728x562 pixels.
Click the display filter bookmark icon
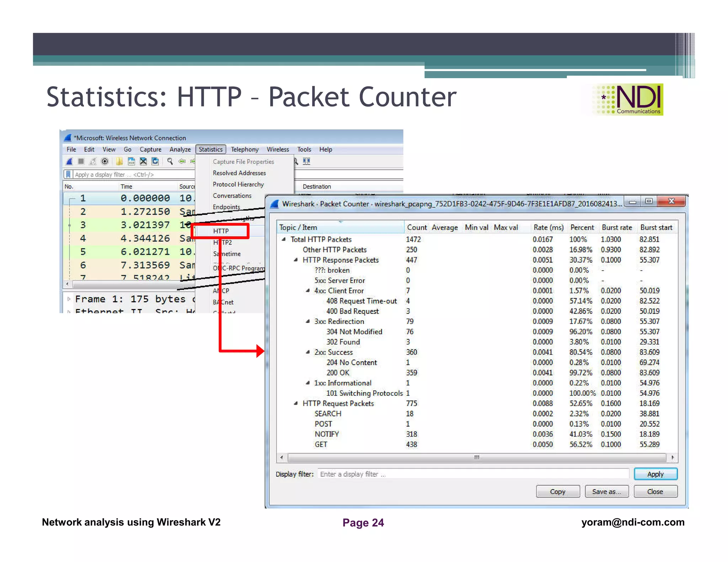[68, 174]
